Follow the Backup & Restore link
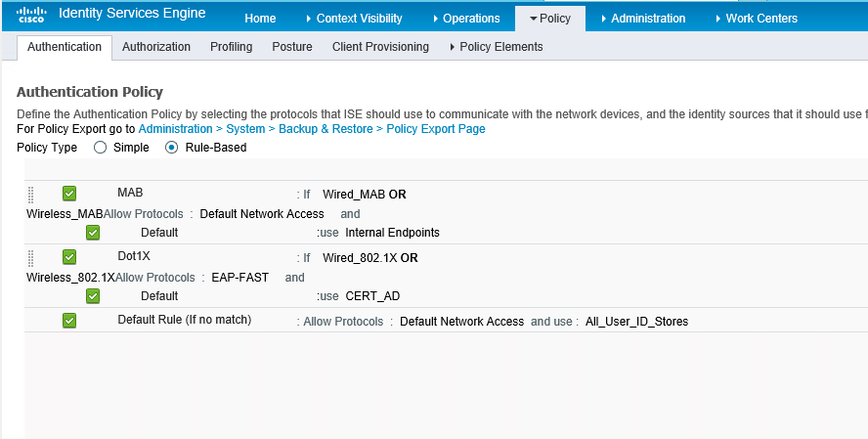868x439 pixels. [x=325, y=129]
